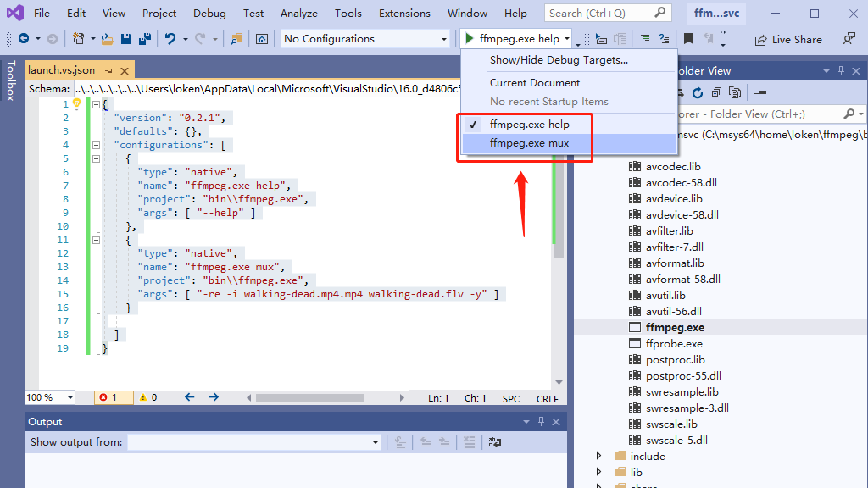
Task: Click the Live Share button
Action: point(789,39)
